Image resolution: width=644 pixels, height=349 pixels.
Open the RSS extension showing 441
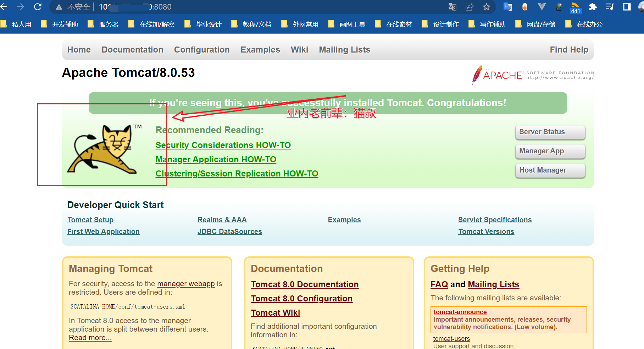576,7
